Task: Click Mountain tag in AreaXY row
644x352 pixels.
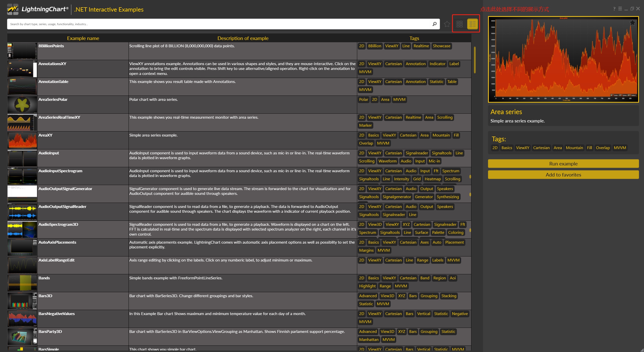Action: [441, 135]
